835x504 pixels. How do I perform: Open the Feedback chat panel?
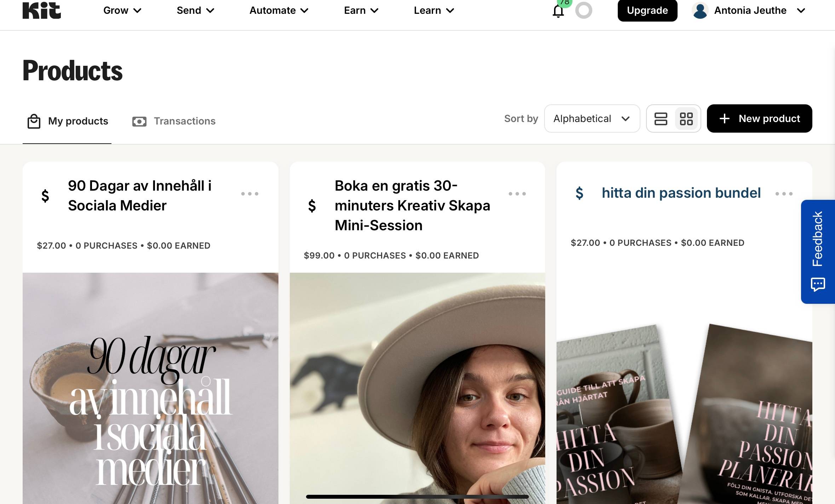pos(818,251)
